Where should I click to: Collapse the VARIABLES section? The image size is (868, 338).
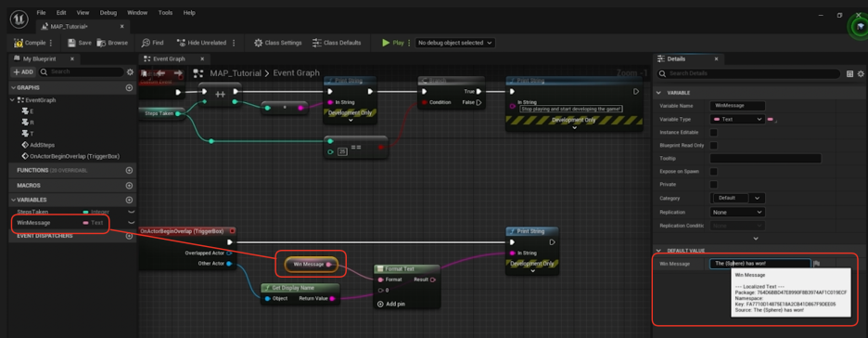pos(13,200)
